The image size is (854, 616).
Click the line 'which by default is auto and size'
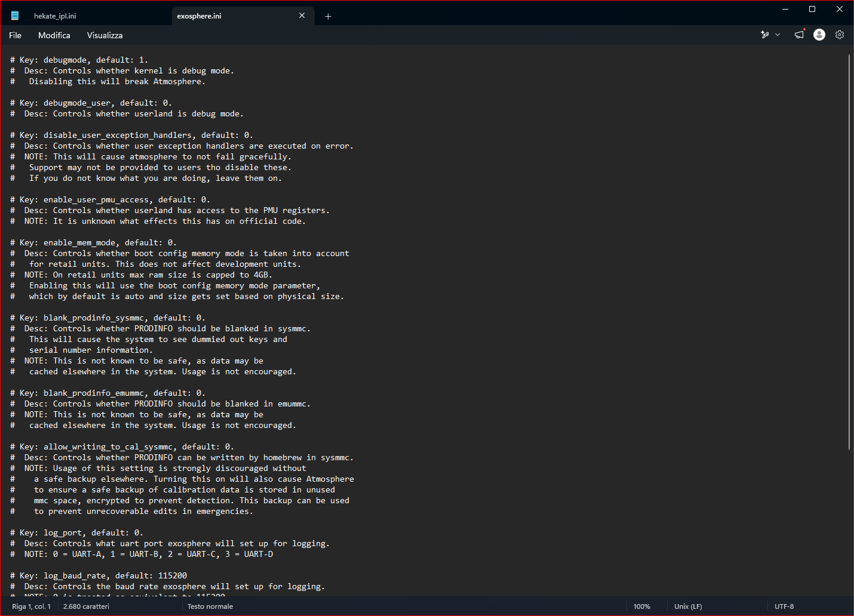pos(177,297)
